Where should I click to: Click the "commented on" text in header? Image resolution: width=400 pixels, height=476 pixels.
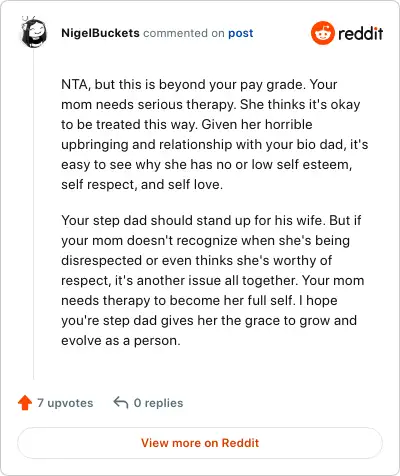tap(184, 33)
